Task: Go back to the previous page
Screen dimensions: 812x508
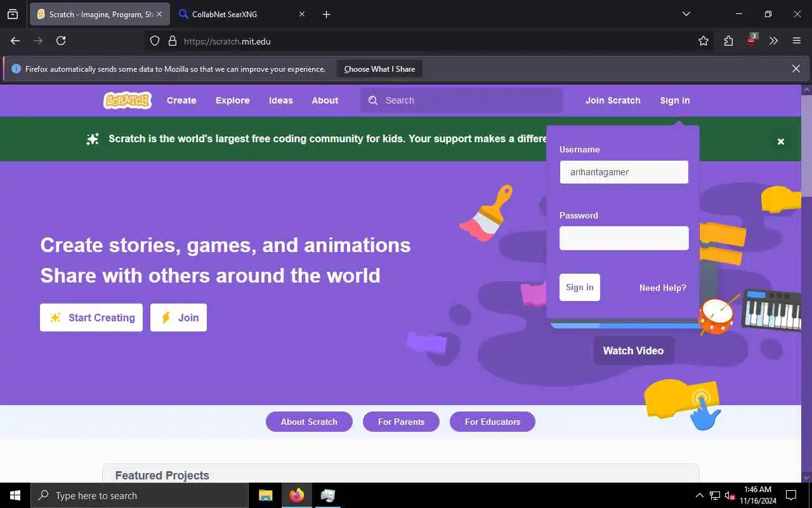Action: [15, 41]
